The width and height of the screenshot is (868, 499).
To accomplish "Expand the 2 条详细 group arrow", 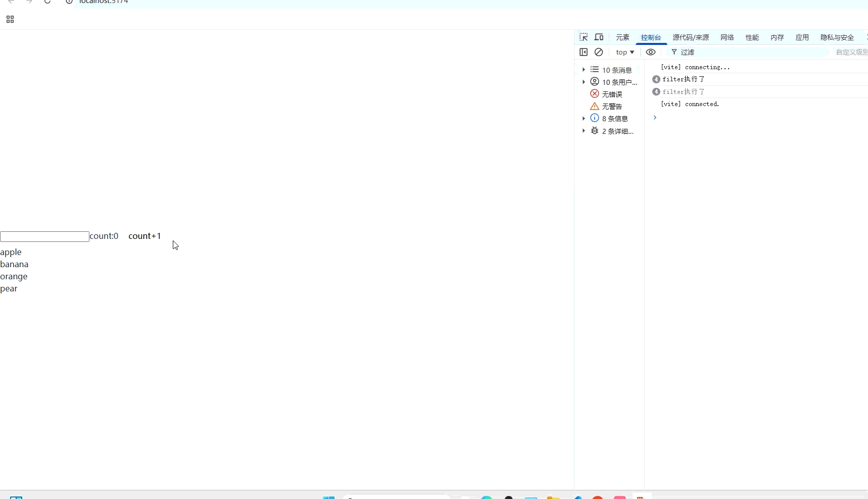I will coord(584,131).
